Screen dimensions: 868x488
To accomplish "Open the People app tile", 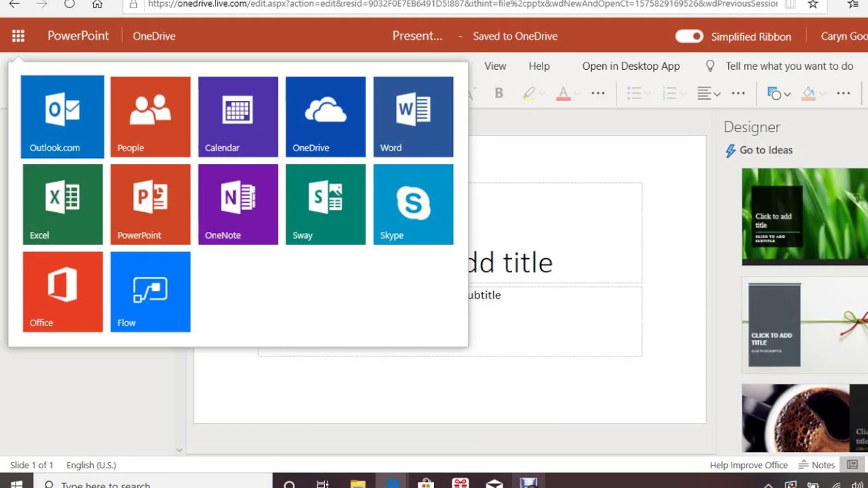I will tap(151, 117).
